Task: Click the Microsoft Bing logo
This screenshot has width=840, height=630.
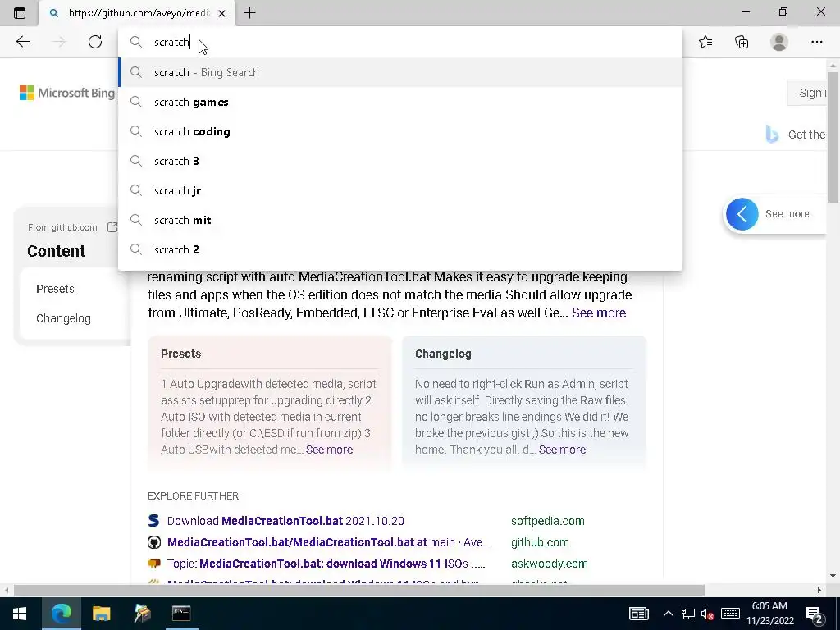Action: point(67,93)
